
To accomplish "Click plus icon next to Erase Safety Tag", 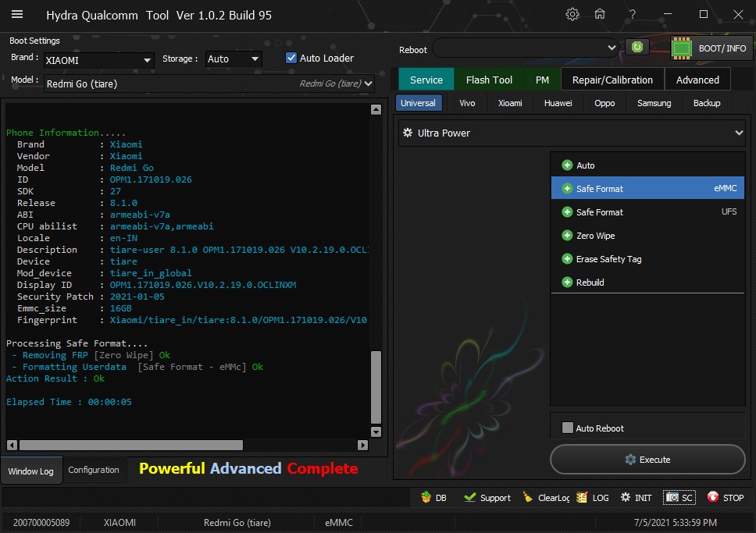I will (567, 259).
